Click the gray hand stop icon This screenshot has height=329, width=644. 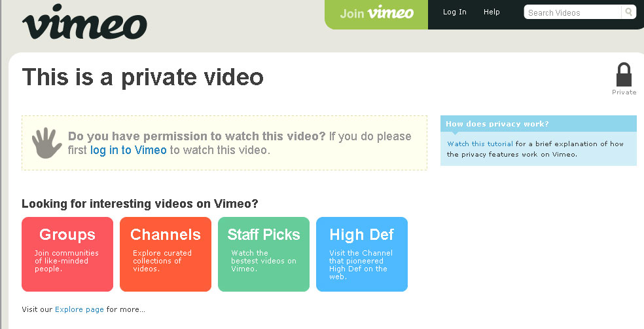pos(46,143)
